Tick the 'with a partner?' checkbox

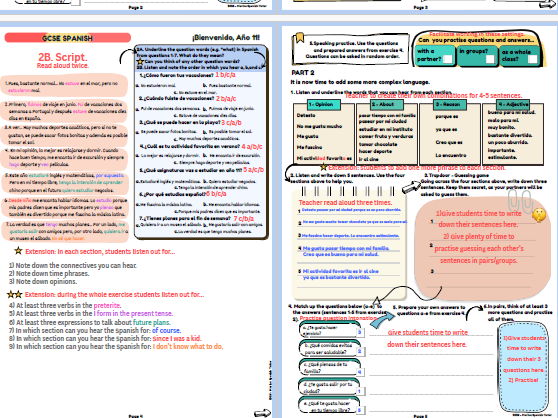click(x=447, y=59)
